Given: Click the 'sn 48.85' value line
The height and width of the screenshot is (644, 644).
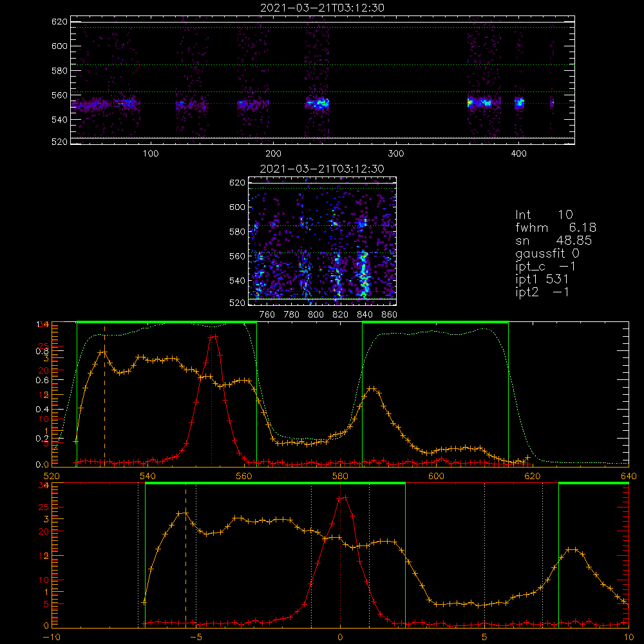Looking at the screenshot, I should pyautogui.click(x=553, y=240).
